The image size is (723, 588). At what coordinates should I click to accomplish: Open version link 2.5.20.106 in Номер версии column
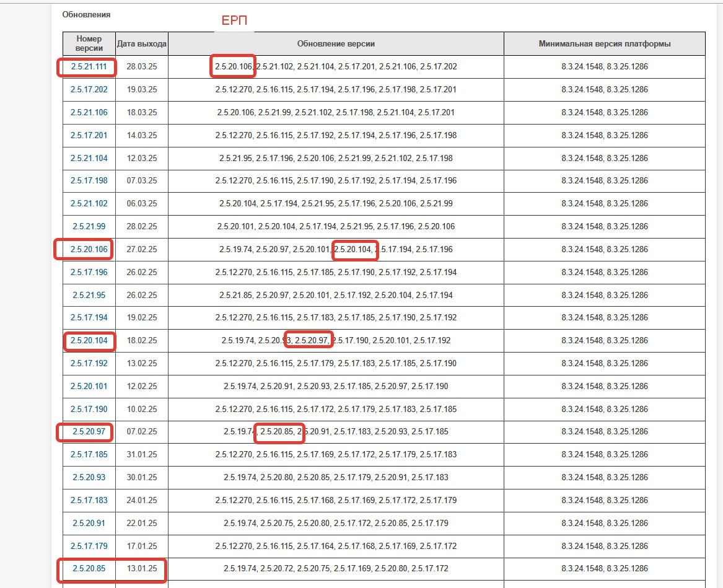tap(89, 250)
